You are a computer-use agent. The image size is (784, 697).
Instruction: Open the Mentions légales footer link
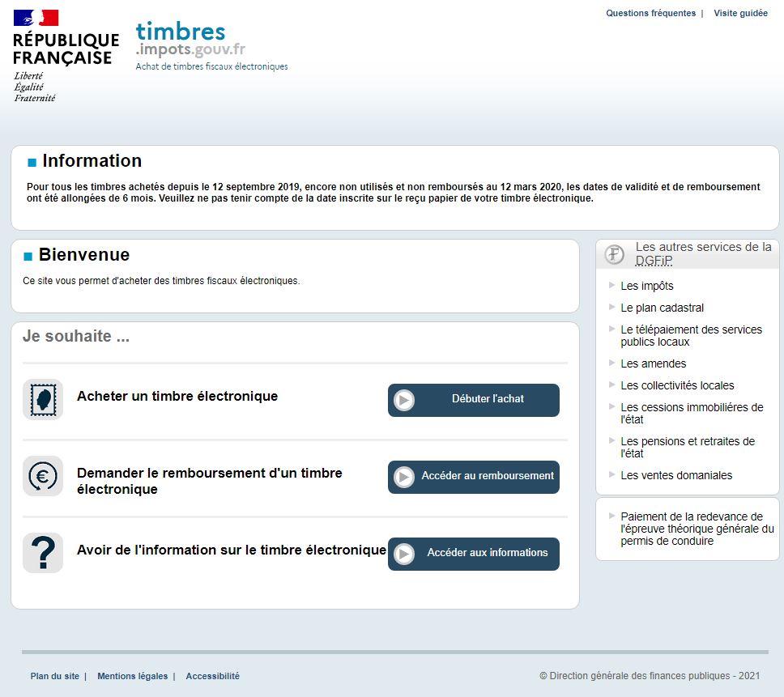(133, 676)
